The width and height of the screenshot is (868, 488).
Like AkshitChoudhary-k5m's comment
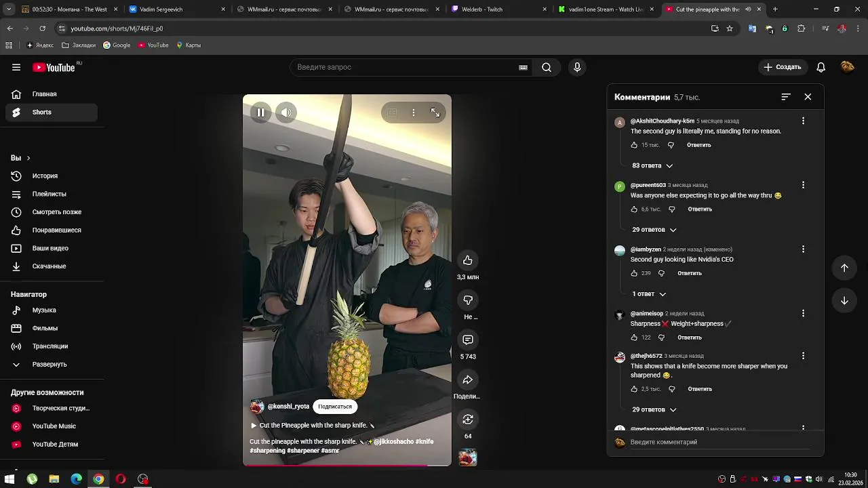(x=634, y=145)
